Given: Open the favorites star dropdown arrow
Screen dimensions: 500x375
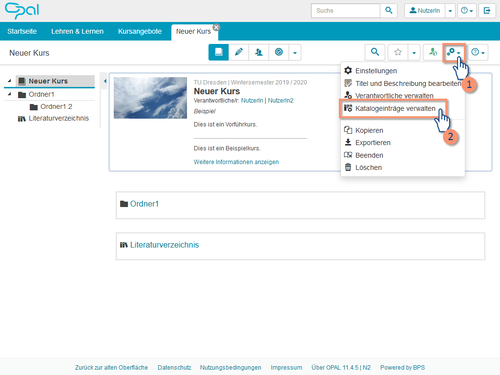Looking at the screenshot, I should (414, 52).
